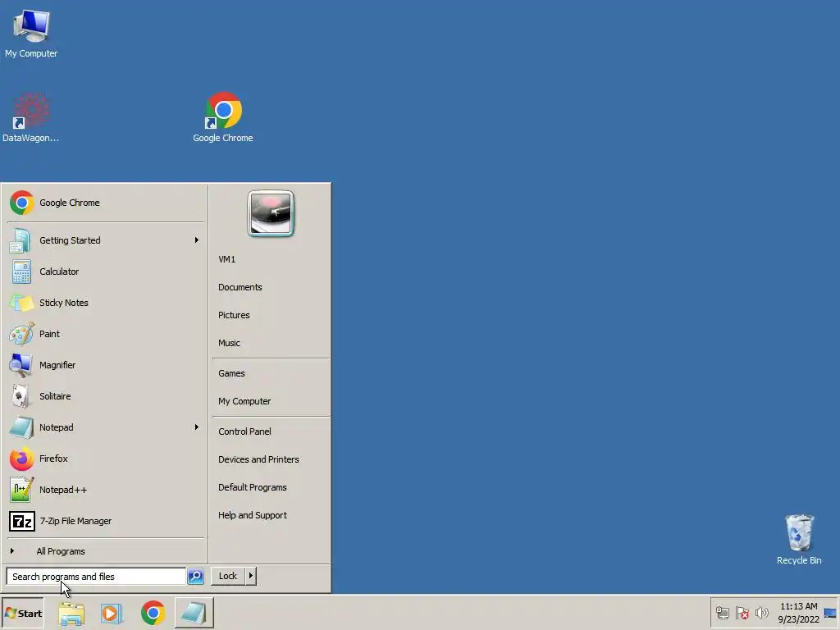
Task: Launch Paint from Start menu
Action: click(x=106, y=334)
